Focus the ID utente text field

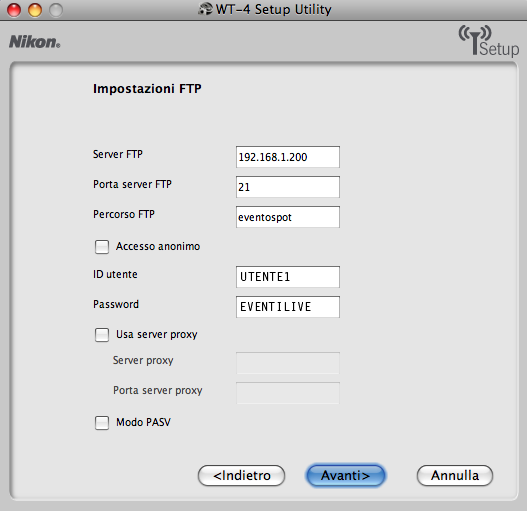[288, 277]
